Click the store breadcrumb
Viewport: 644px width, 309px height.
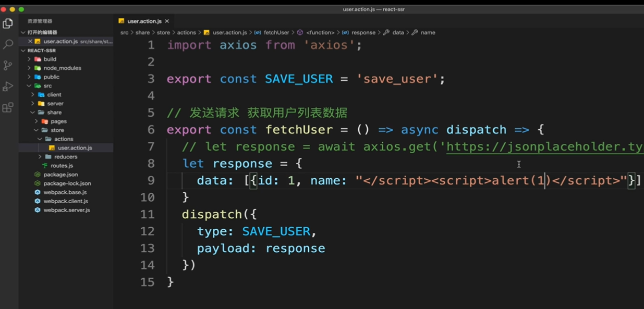tap(163, 32)
